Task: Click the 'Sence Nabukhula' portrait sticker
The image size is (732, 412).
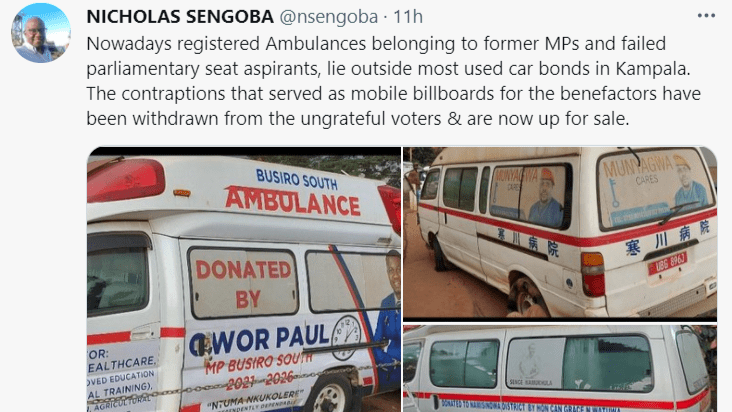Action: [534, 365]
